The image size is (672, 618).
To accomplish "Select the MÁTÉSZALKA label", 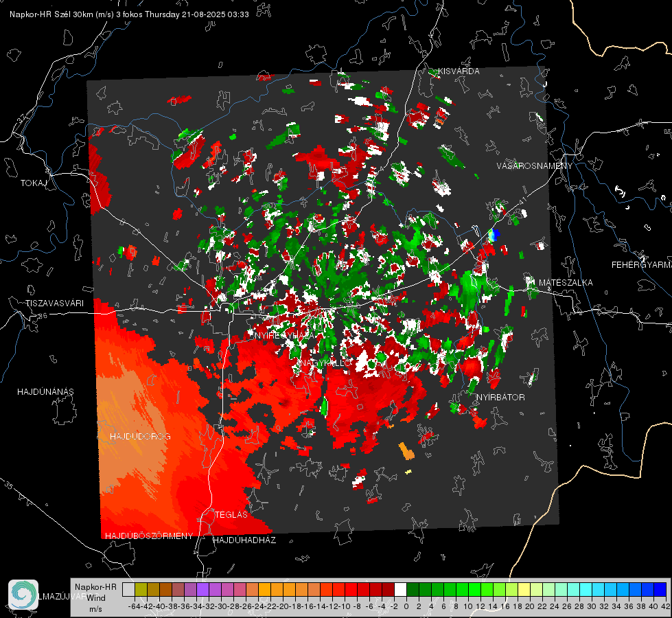I will pos(566,283).
